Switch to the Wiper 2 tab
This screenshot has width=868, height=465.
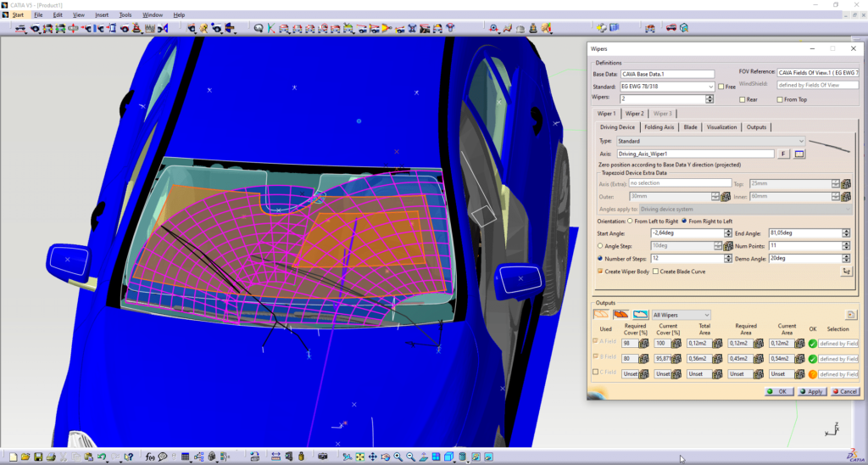point(634,114)
